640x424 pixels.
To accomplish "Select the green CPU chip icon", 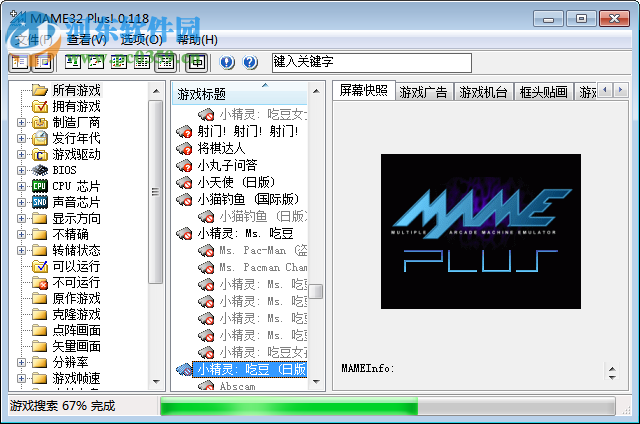I will [40, 186].
